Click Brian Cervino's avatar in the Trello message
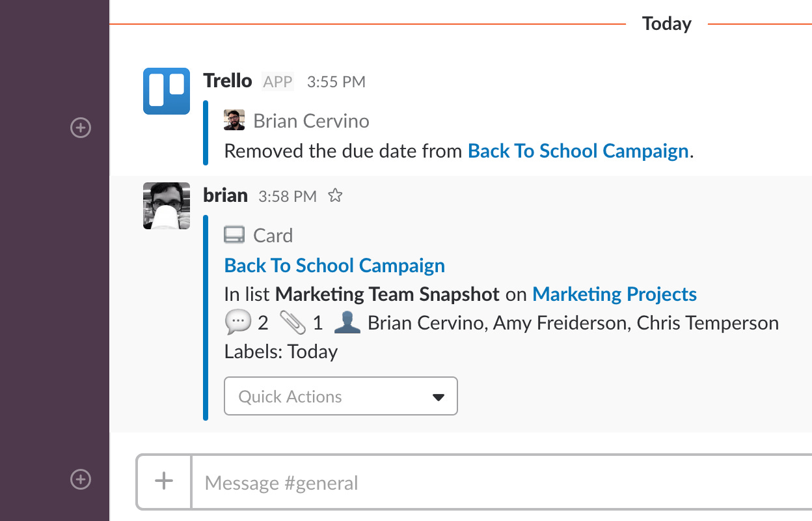 (234, 120)
